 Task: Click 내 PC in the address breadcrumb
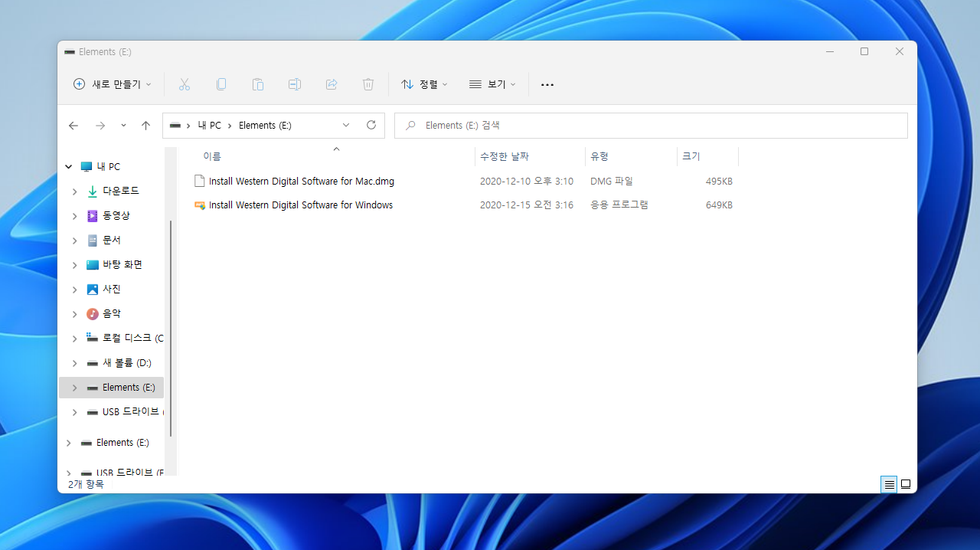coord(209,126)
